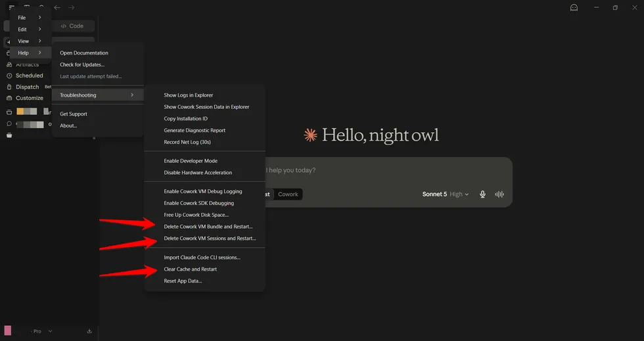Expand the Edit submenu arrow

point(40,29)
